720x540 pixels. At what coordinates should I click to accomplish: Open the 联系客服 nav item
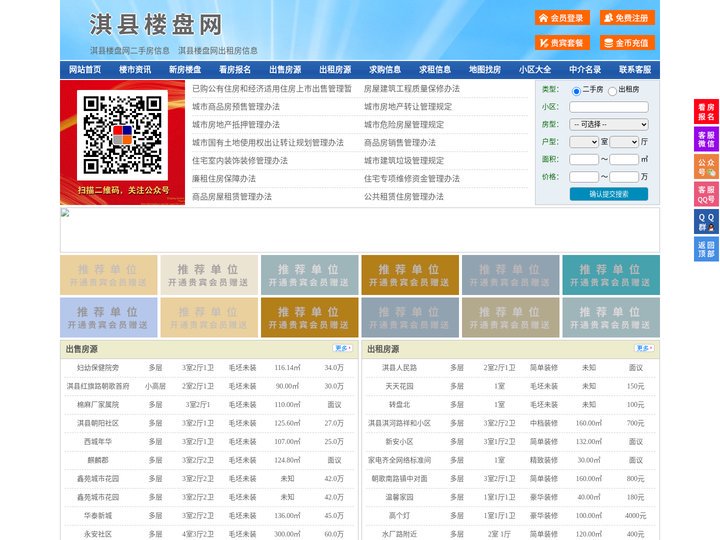point(635,70)
